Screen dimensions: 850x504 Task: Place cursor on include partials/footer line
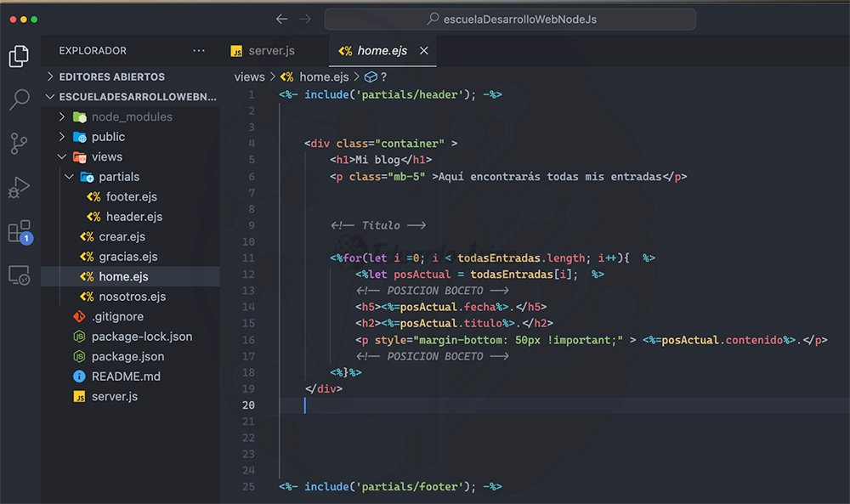pyautogui.click(x=390, y=487)
